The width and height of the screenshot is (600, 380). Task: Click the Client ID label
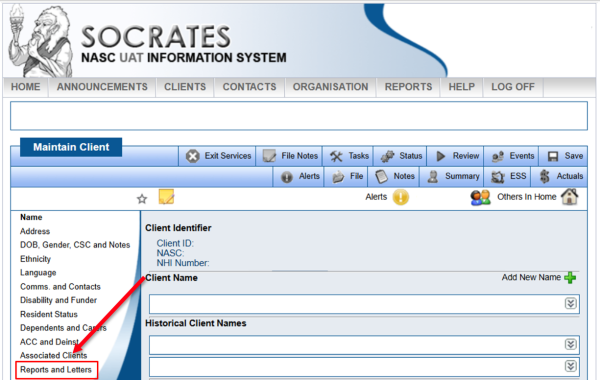click(x=175, y=243)
